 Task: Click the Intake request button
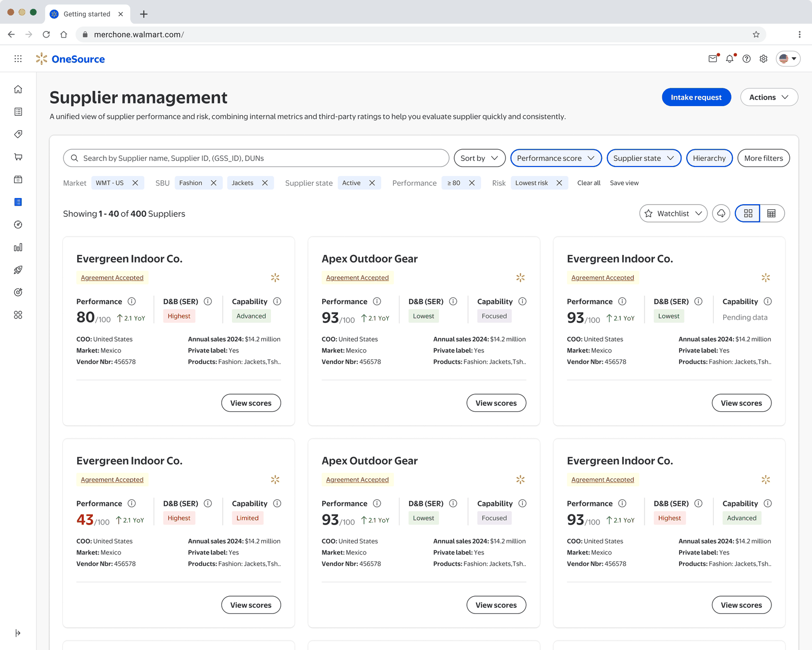[x=696, y=97]
